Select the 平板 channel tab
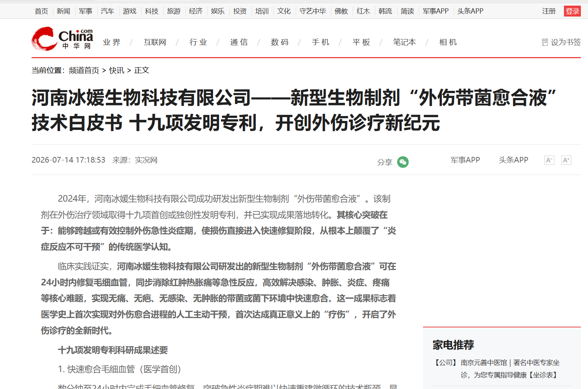Image resolution: width=588 pixels, height=389 pixels. 361,42
